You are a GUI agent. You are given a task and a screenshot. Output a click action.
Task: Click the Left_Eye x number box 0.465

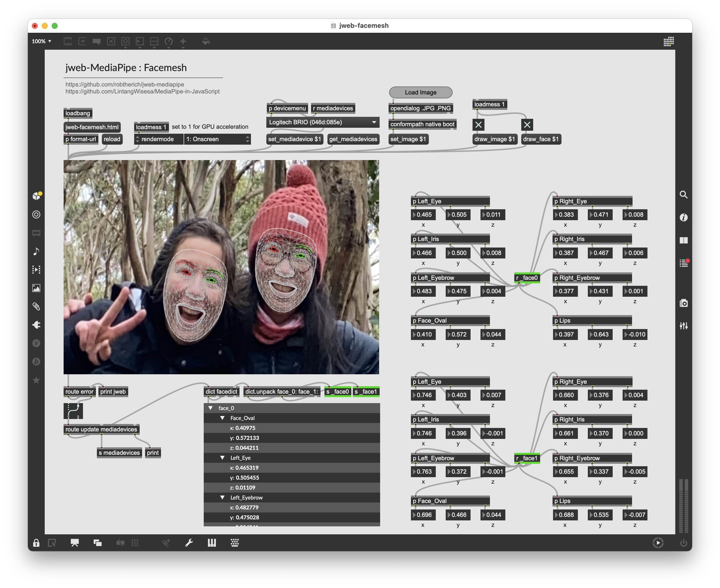(x=423, y=214)
